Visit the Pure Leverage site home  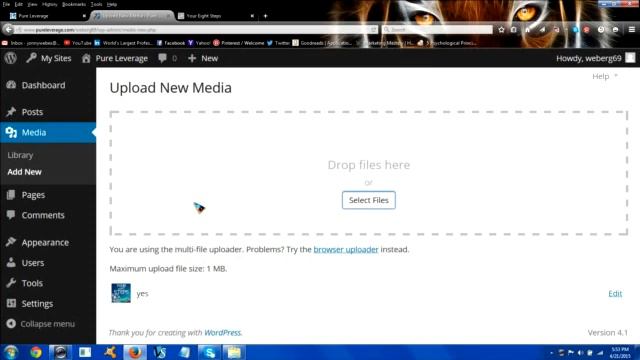(115, 58)
